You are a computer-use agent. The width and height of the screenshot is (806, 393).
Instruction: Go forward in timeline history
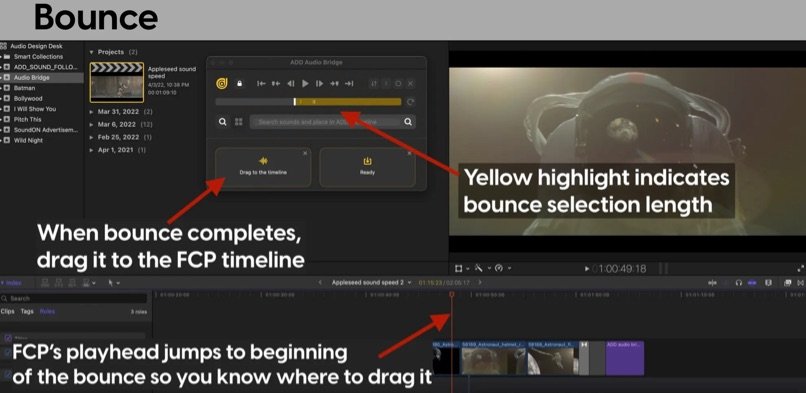(x=480, y=283)
